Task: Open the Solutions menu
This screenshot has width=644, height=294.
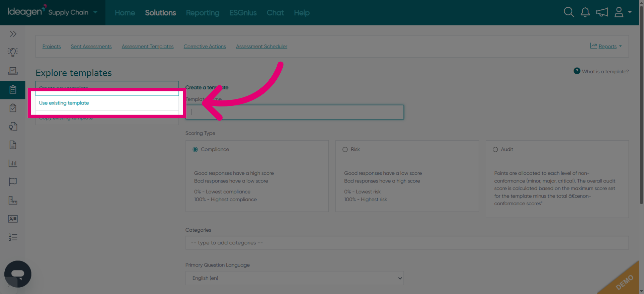Action: (x=160, y=13)
